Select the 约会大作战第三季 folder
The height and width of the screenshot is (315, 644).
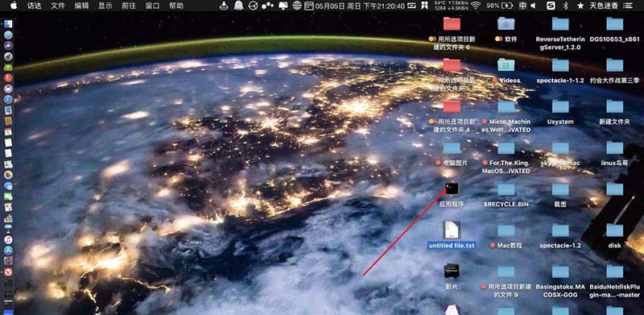coord(615,65)
